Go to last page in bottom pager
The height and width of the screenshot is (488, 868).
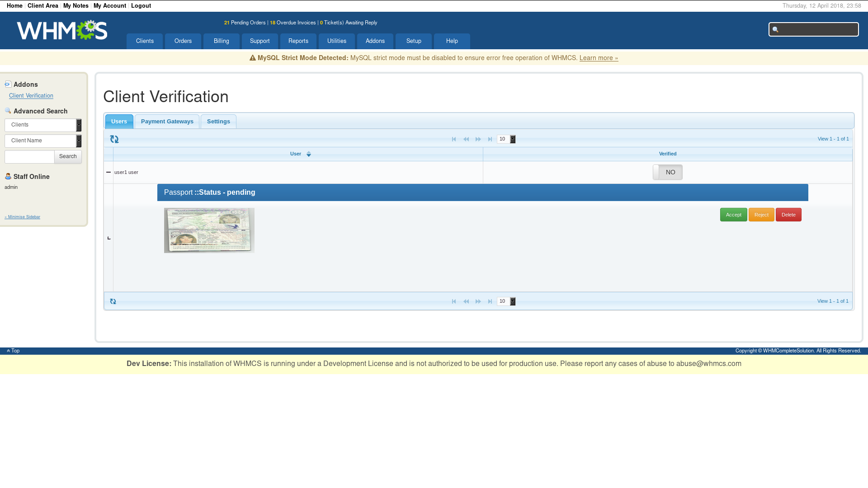(x=490, y=301)
